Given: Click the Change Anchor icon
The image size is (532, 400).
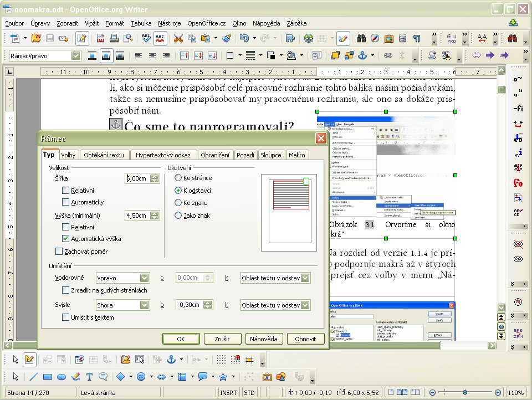Looking at the screenshot, I should click(x=362, y=55).
